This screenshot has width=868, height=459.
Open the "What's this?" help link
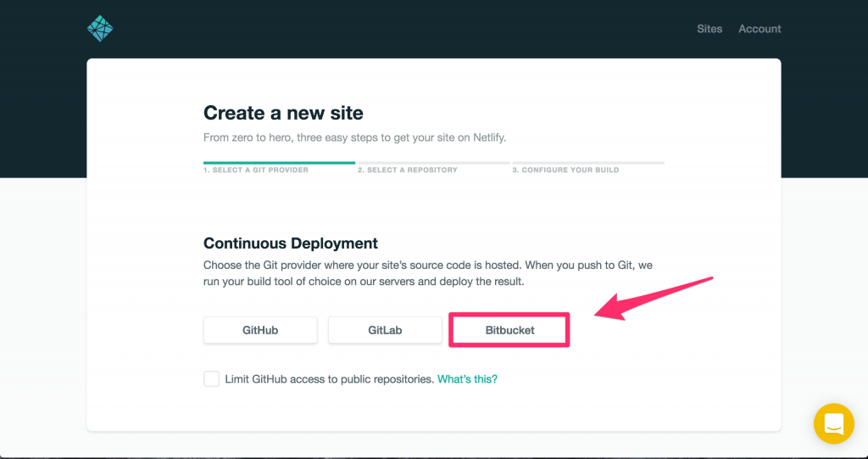tap(467, 379)
